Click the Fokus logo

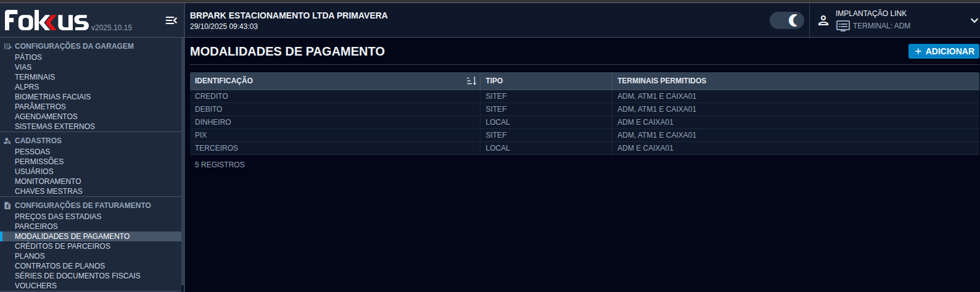coord(47,20)
